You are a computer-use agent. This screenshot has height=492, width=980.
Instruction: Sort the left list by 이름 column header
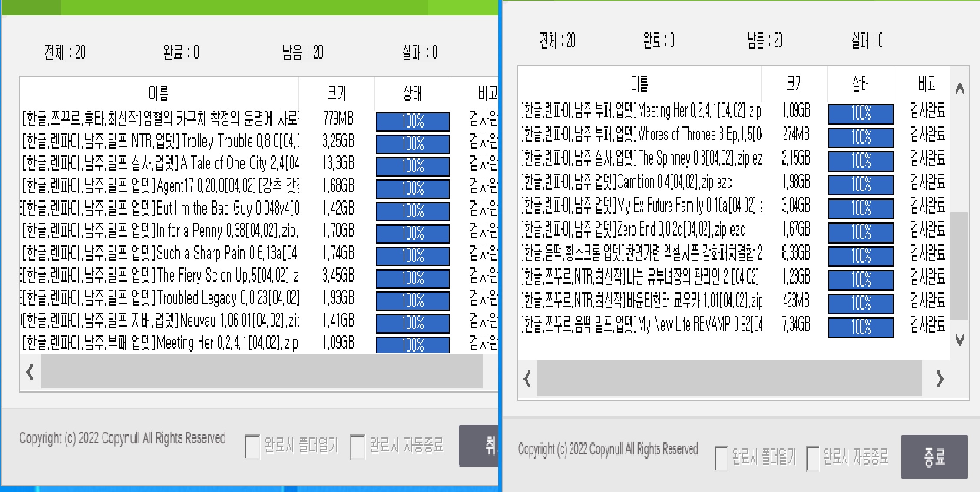(x=159, y=93)
